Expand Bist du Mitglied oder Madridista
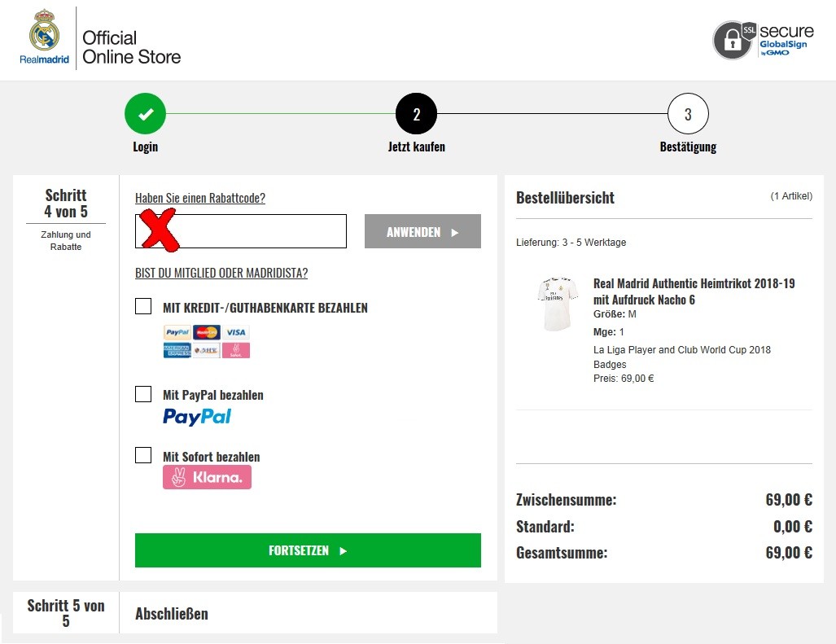Image resolution: width=836 pixels, height=644 pixels. [x=221, y=273]
